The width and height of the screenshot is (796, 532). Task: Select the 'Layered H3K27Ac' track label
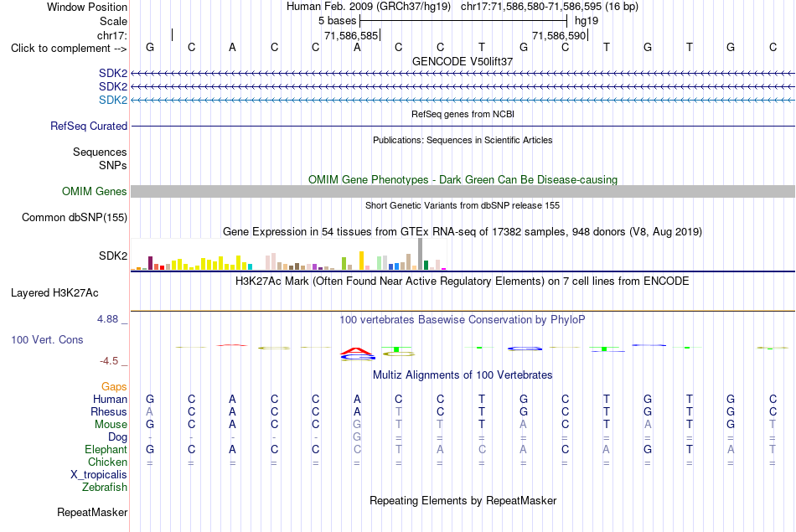(54, 293)
